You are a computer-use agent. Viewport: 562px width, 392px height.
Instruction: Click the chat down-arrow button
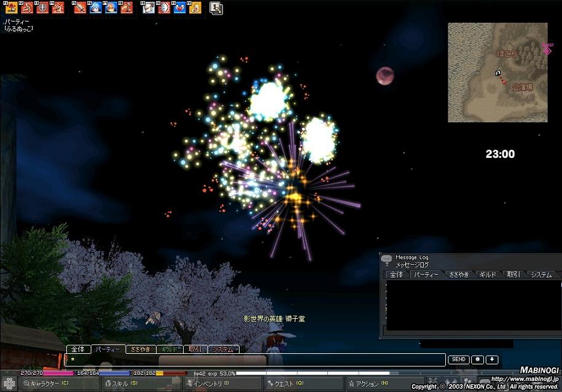492,359
